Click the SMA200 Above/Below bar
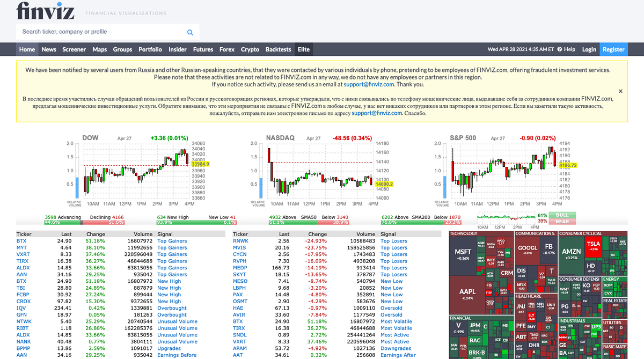The image size is (644, 359). [x=421, y=222]
